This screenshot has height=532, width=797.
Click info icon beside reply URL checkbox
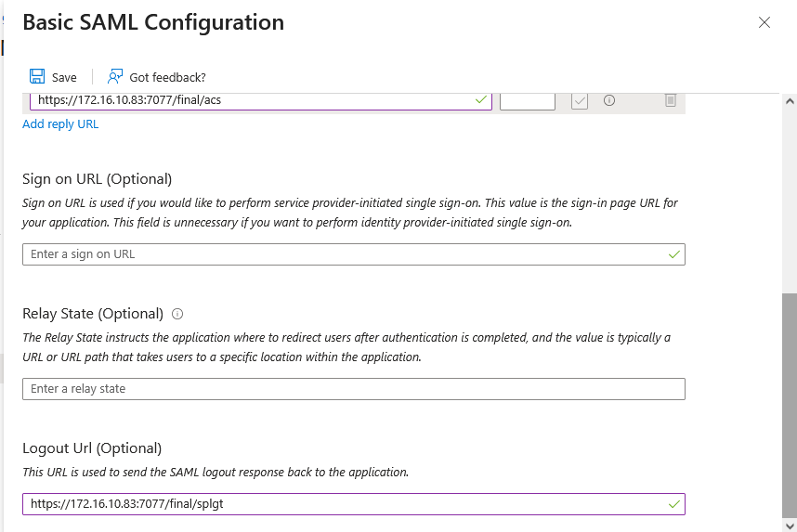pyautogui.click(x=609, y=100)
